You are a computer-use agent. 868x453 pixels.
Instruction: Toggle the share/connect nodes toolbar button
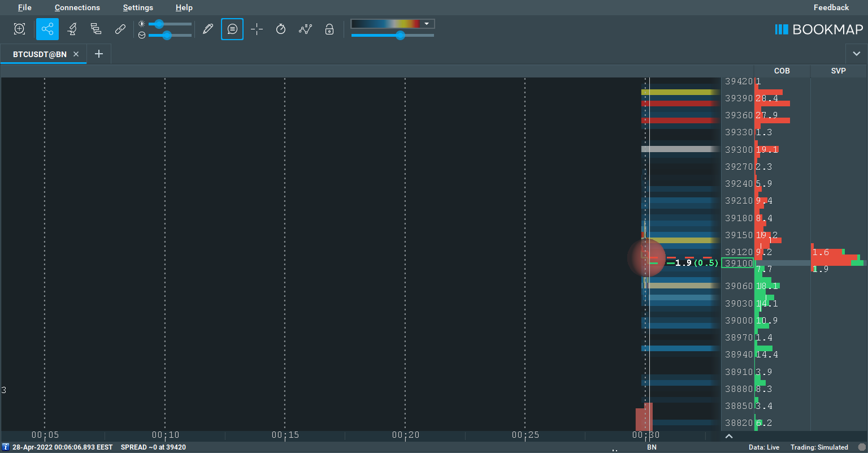(x=47, y=29)
